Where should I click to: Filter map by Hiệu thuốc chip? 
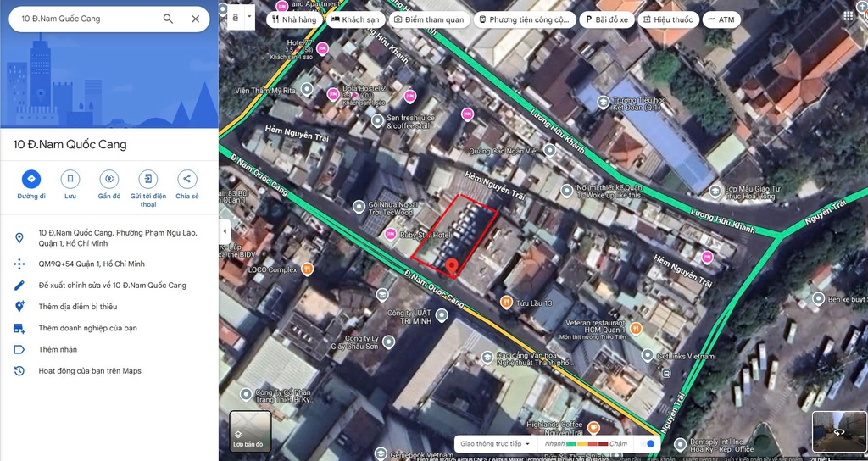coord(668,19)
